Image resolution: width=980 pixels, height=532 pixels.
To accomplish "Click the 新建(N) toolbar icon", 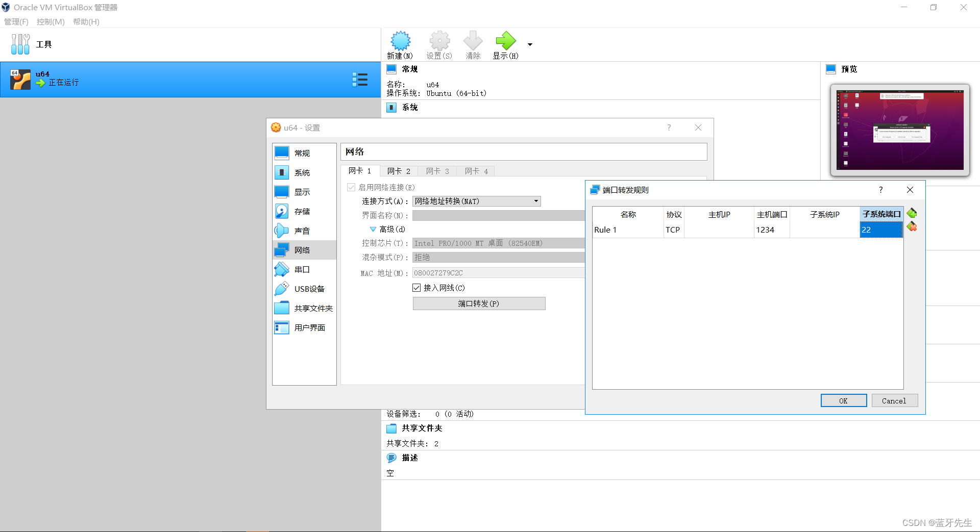I will click(x=400, y=45).
